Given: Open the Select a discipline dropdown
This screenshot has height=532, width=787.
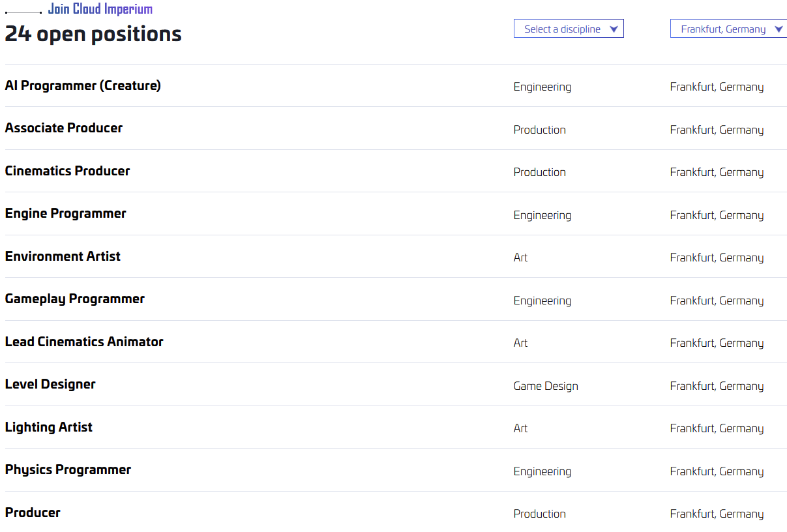Looking at the screenshot, I should pos(569,29).
